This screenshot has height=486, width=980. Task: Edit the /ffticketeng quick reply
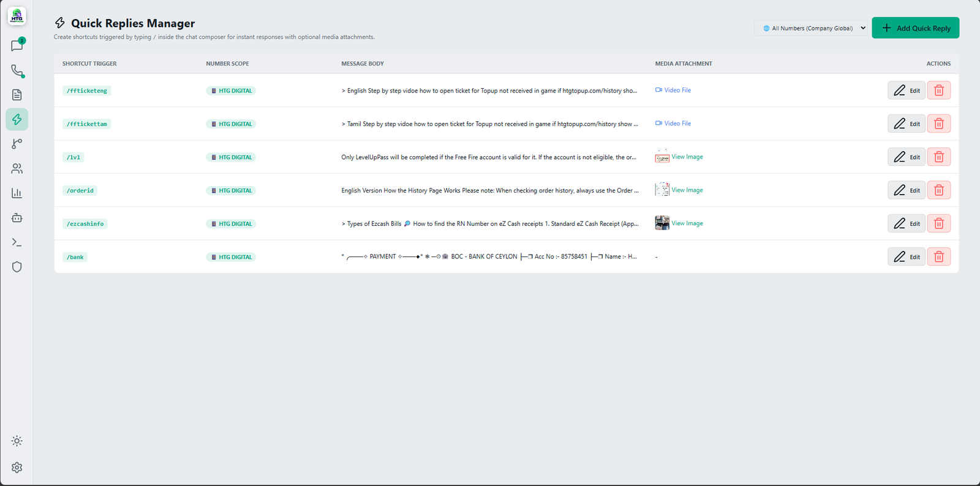(x=907, y=91)
